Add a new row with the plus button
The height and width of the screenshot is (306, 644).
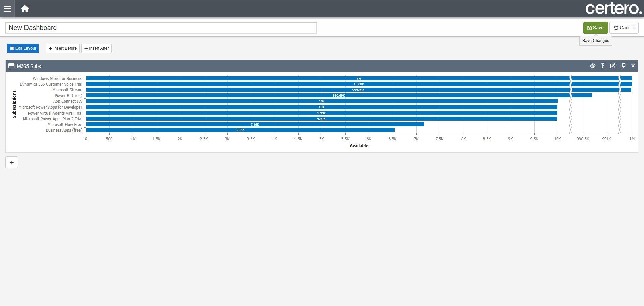click(12, 162)
